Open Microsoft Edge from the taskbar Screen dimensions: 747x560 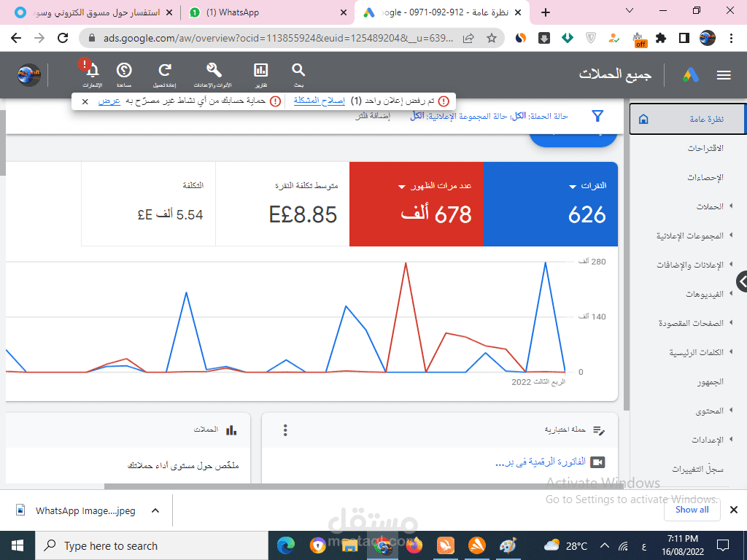tap(286, 545)
